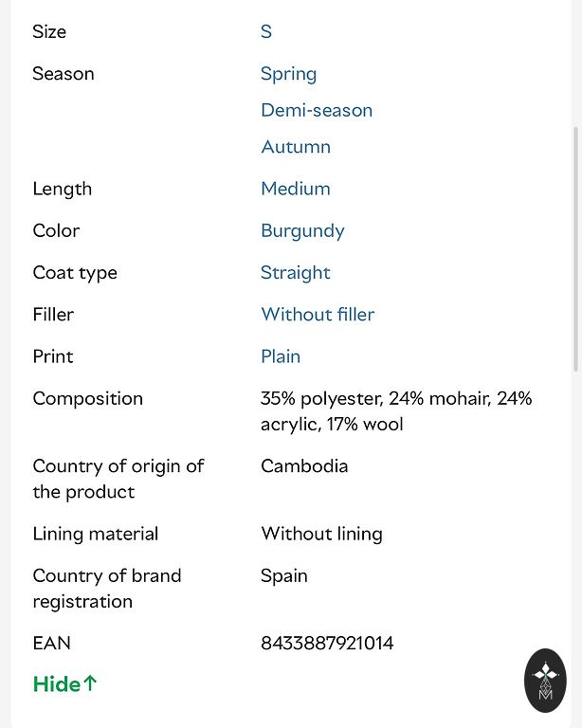Click the Lining material label
The image size is (582, 728).
coord(95,534)
